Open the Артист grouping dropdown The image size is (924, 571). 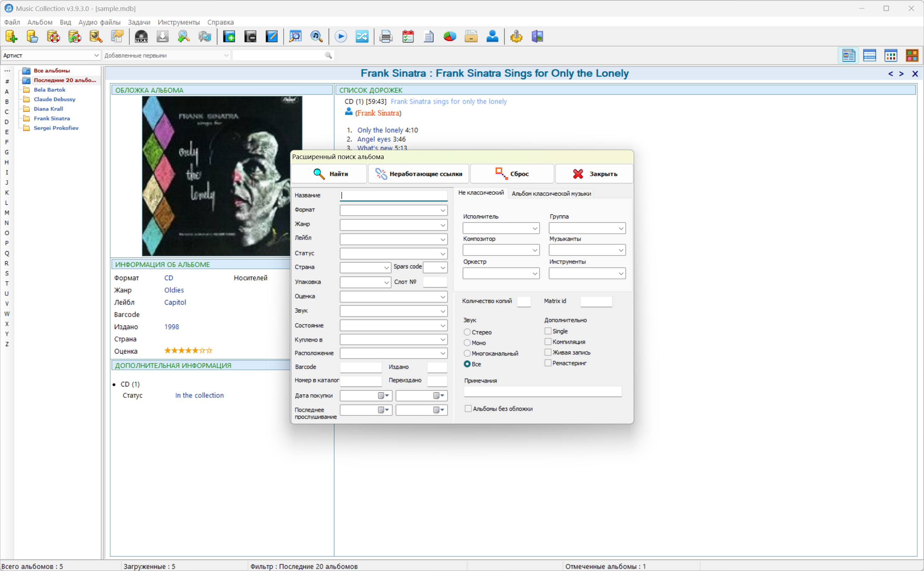point(96,56)
